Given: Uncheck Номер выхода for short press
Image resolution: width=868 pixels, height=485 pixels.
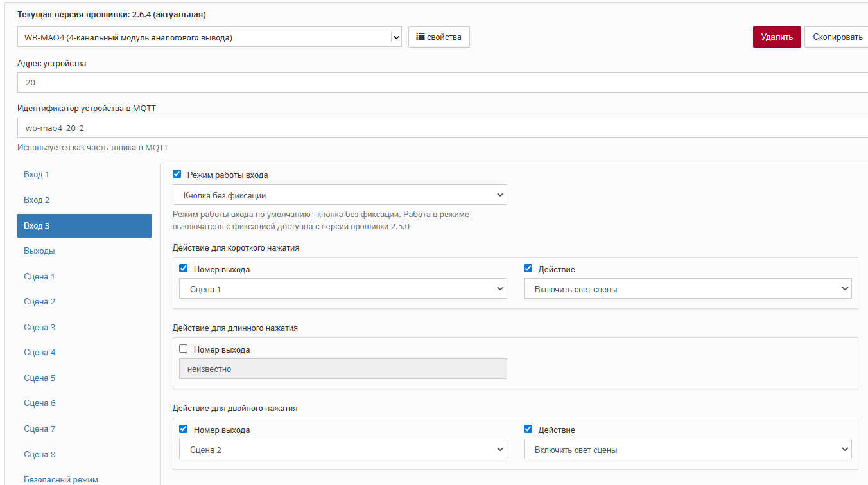Looking at the screenshot, I should coord(184,269).
